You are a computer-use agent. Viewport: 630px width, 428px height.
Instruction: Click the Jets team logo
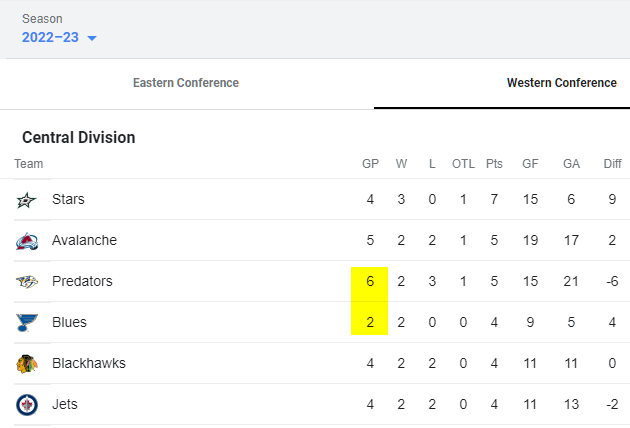(27, 405)
